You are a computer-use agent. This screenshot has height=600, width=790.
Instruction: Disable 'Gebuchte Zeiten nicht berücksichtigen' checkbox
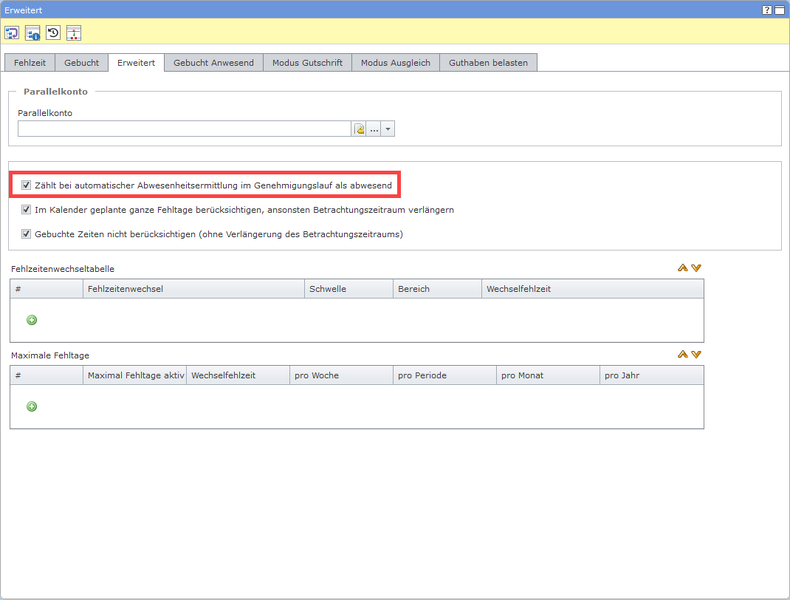click(x=26, y=234)
